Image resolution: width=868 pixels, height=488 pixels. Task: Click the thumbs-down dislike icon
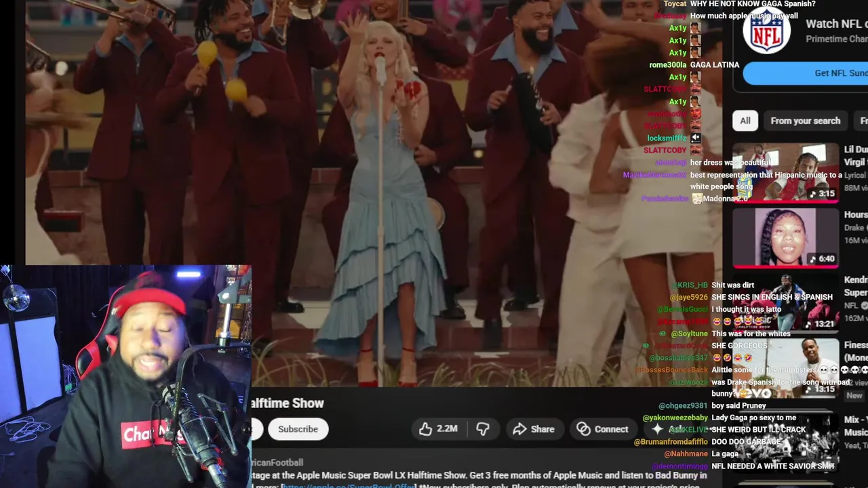[x=483, y=429]
